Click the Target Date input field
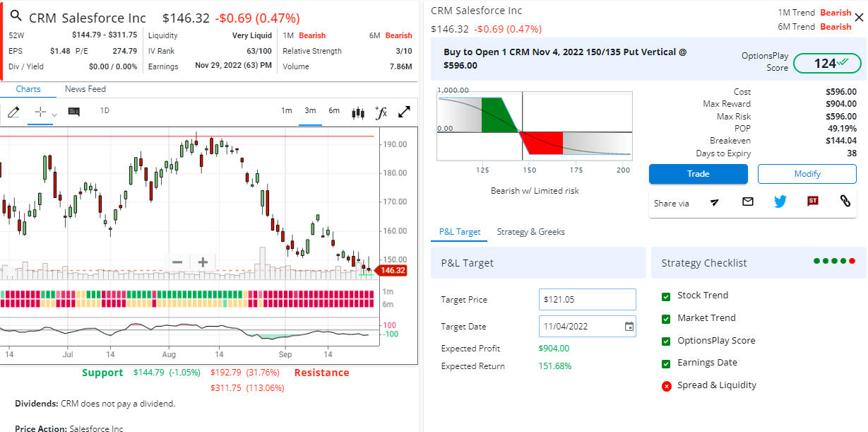Viewport: 868px width, 432px height. click(588, 327)
